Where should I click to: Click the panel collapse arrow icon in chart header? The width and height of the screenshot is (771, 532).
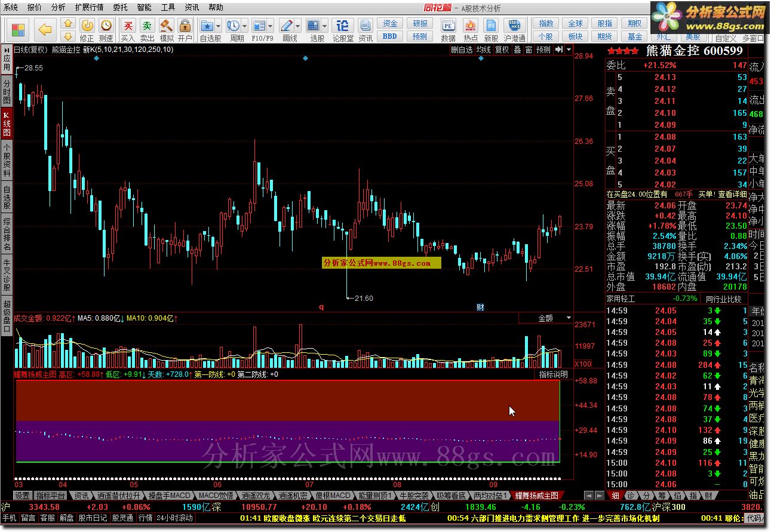558,50
